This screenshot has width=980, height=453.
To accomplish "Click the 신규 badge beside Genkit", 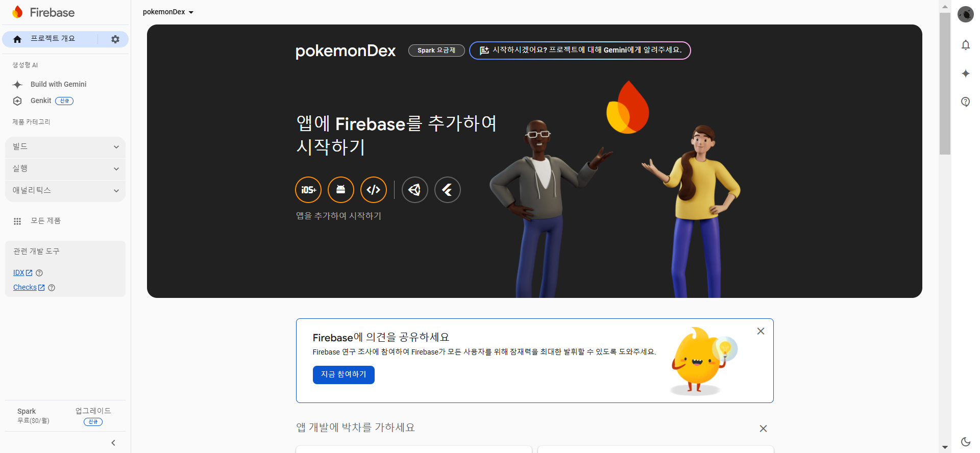I will click(x=64, y=101).
